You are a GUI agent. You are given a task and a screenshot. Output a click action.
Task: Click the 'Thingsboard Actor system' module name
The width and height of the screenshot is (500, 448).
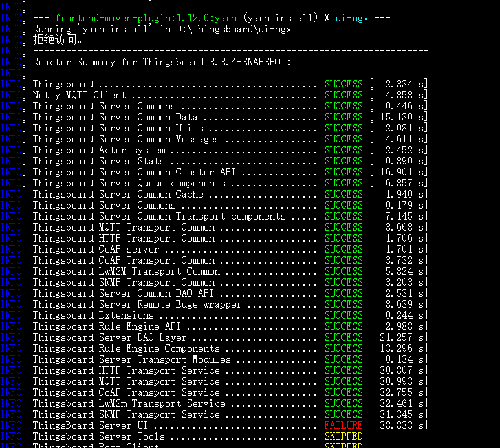[99, 150]
